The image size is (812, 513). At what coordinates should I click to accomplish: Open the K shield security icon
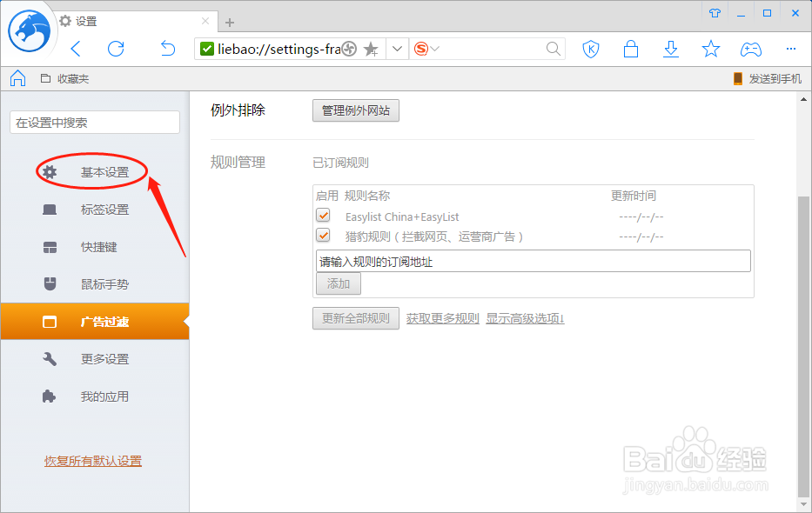(591, 50)
